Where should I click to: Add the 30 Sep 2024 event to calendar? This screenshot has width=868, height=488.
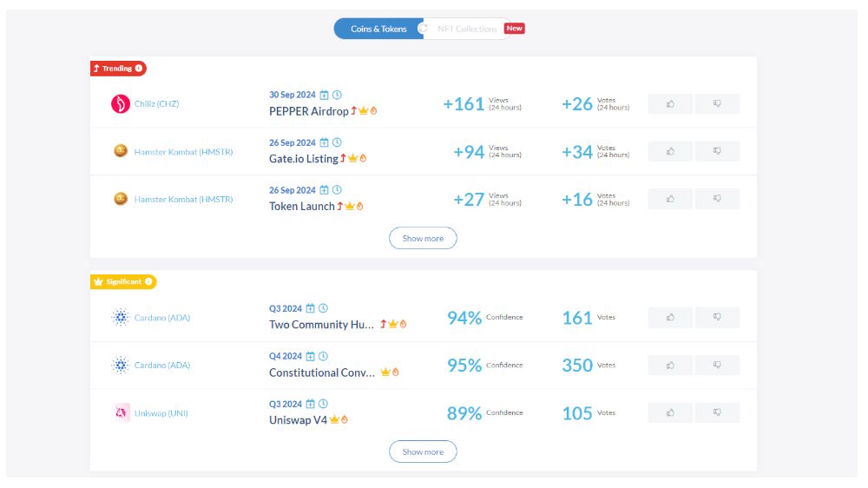tap(324, 95)
